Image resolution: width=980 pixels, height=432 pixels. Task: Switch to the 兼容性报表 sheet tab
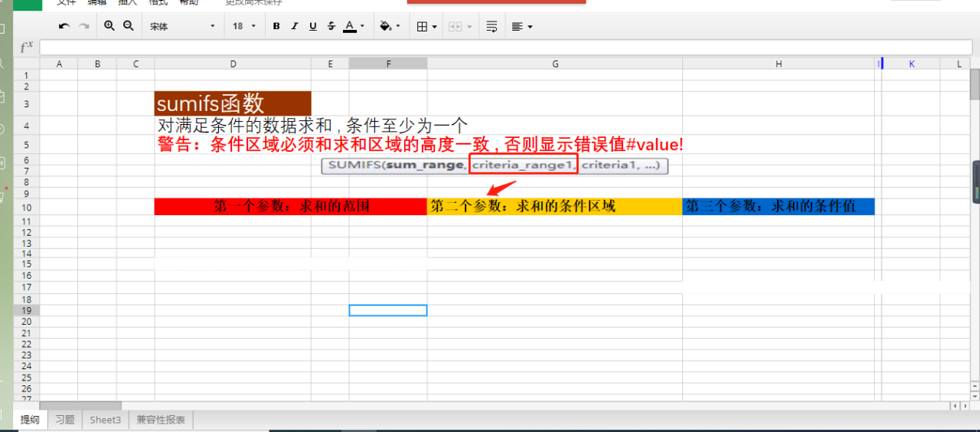click(x=161, y=420)
